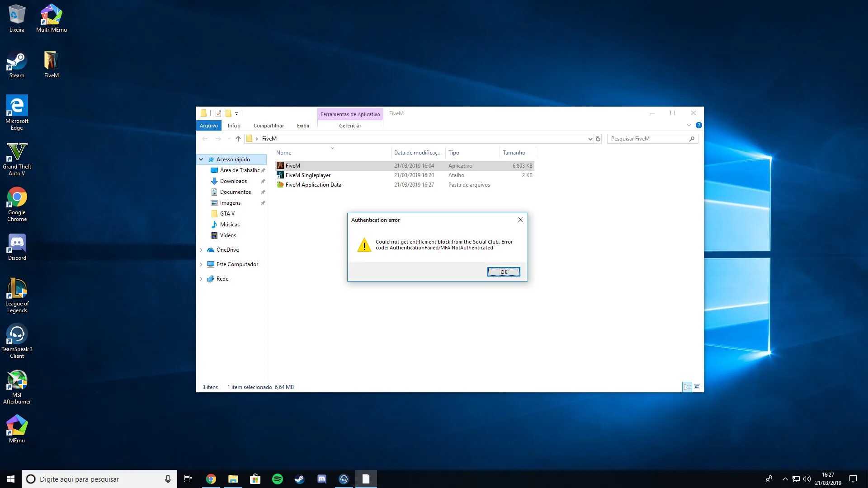Open the Gerenciar ribbon tab
The width and height of the screenshot is (868, 488).
pos(350,126)
